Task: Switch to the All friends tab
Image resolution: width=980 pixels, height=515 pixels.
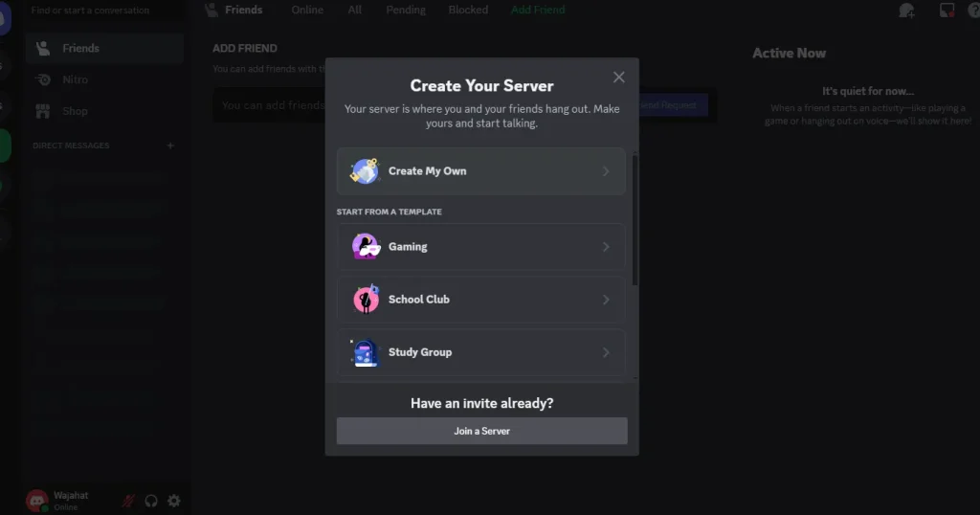Action: [354, 10]
